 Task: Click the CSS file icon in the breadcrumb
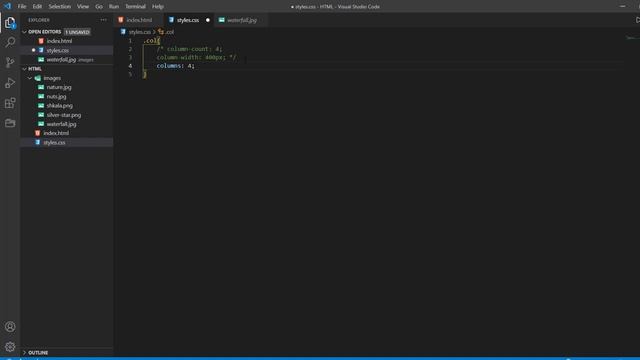point(123,31)
